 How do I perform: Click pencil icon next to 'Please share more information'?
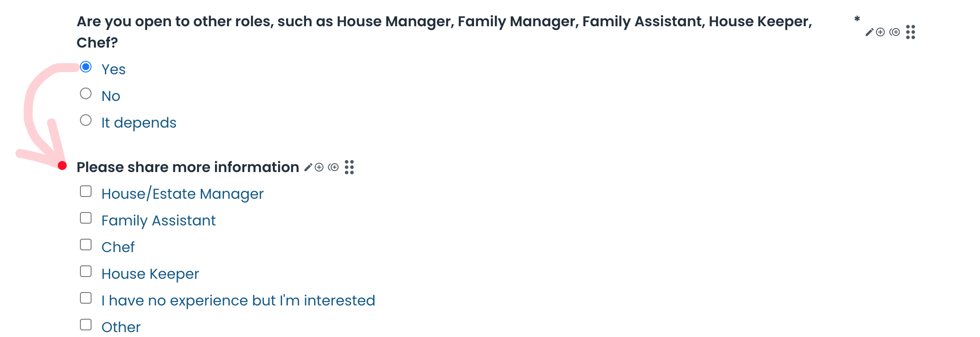[x=308, y=167]
